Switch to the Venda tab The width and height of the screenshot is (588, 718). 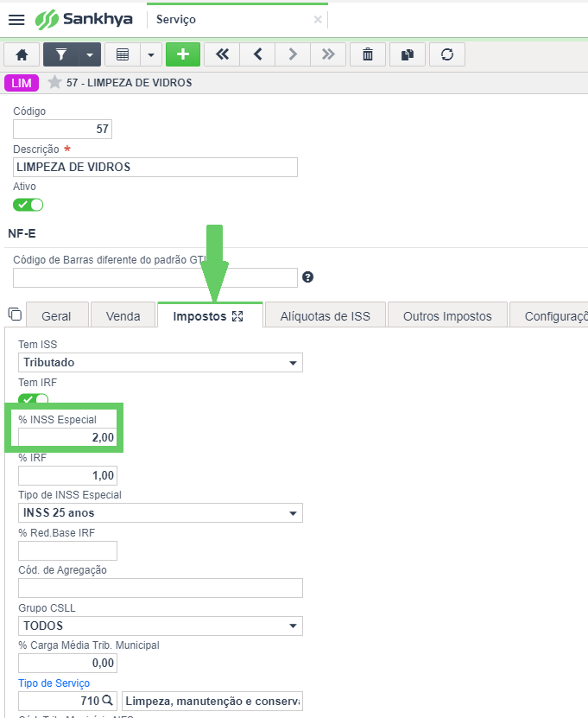click(x=123, y=316)
